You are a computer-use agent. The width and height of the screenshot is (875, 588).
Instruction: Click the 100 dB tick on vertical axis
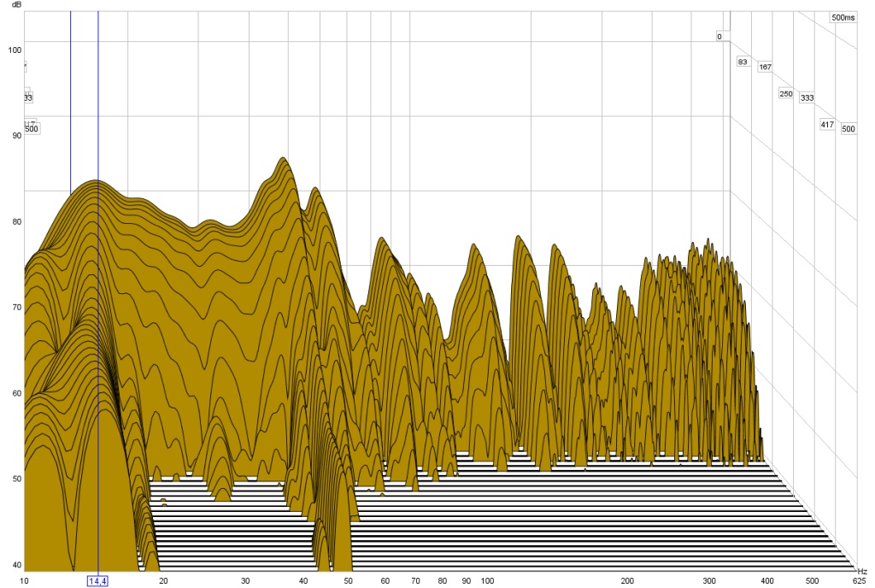point(14,50)
